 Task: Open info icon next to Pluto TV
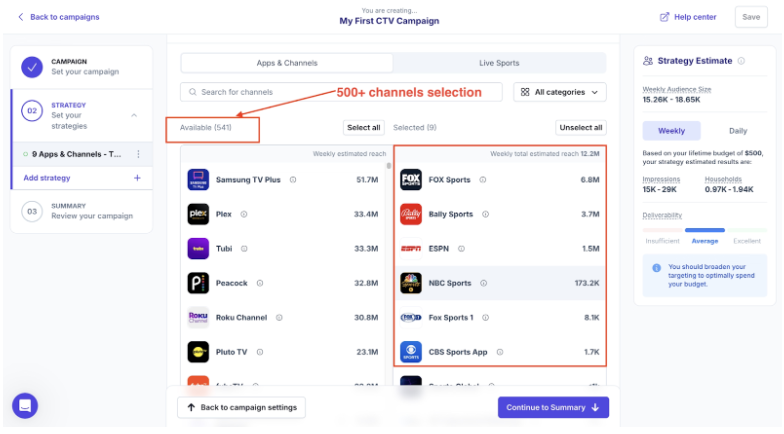point(260,352)
